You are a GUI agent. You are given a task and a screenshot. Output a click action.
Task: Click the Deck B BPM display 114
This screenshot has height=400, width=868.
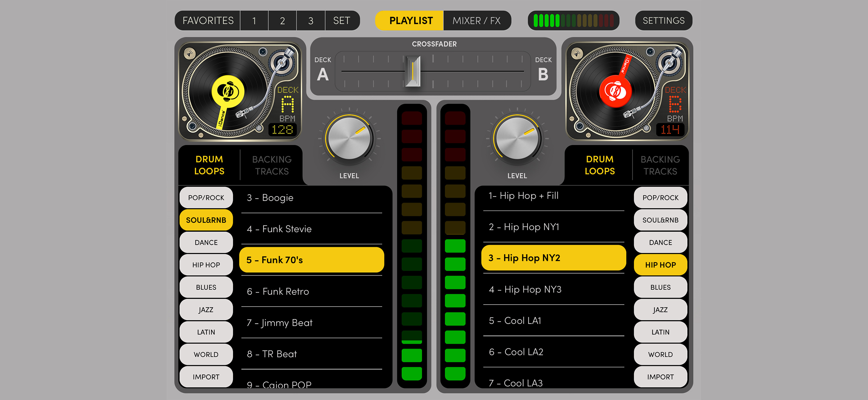670,130
